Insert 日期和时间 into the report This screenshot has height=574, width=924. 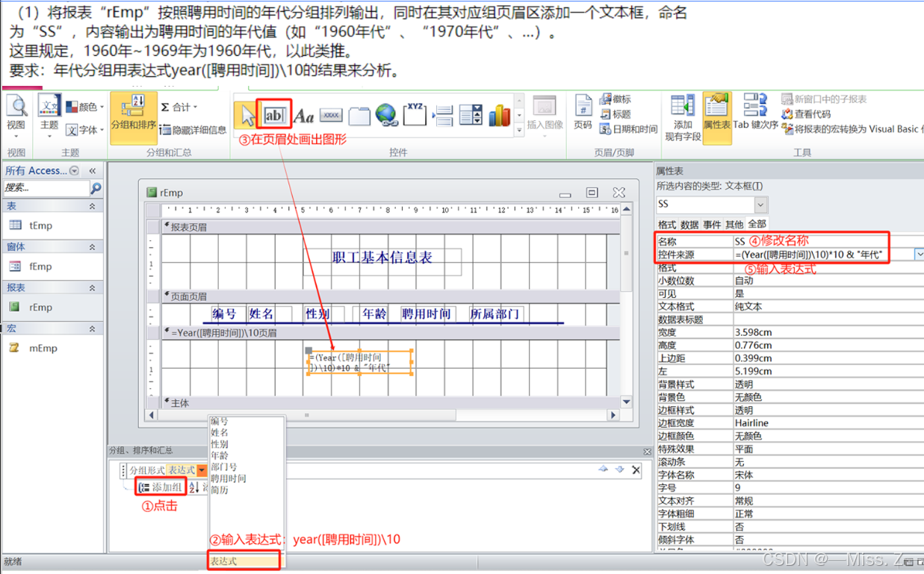[629, 129]
